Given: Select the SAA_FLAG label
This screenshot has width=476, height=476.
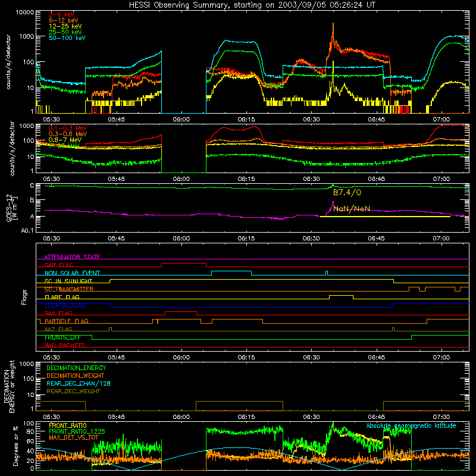Looking at the screenshot, I should click(x=58, y=313).
